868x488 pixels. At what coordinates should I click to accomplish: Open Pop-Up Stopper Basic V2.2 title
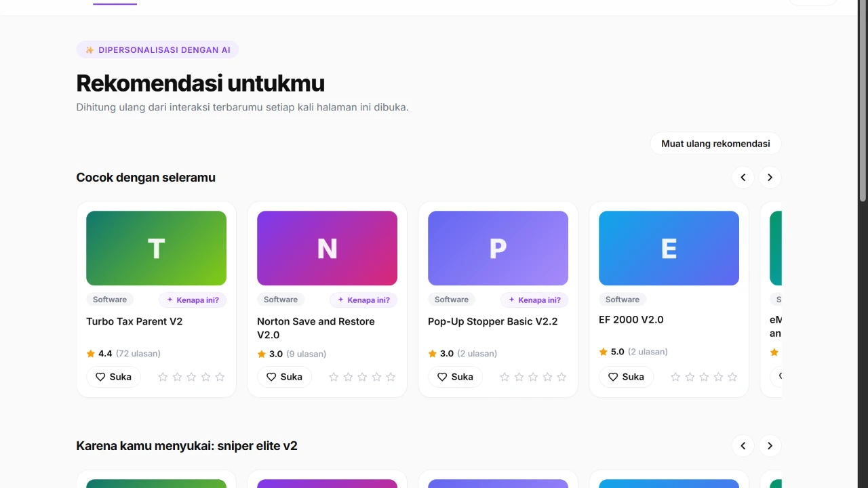tap(493, 321)
